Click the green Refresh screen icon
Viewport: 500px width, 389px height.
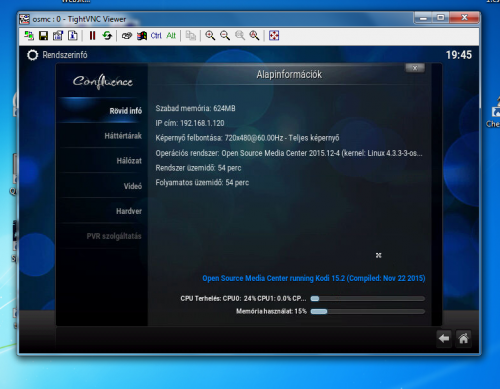pos(107,36)
